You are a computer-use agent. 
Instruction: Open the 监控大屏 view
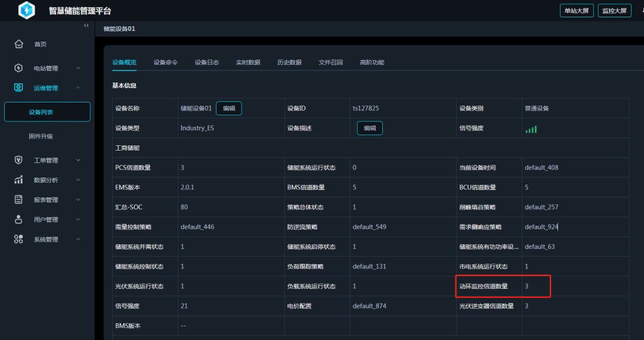(x=614, y=11)
